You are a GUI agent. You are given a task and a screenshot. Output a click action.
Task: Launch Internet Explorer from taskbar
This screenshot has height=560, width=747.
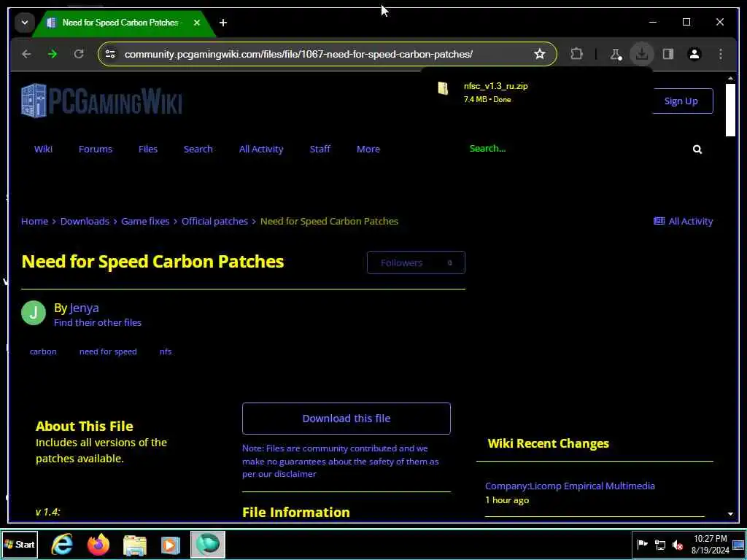62,544
